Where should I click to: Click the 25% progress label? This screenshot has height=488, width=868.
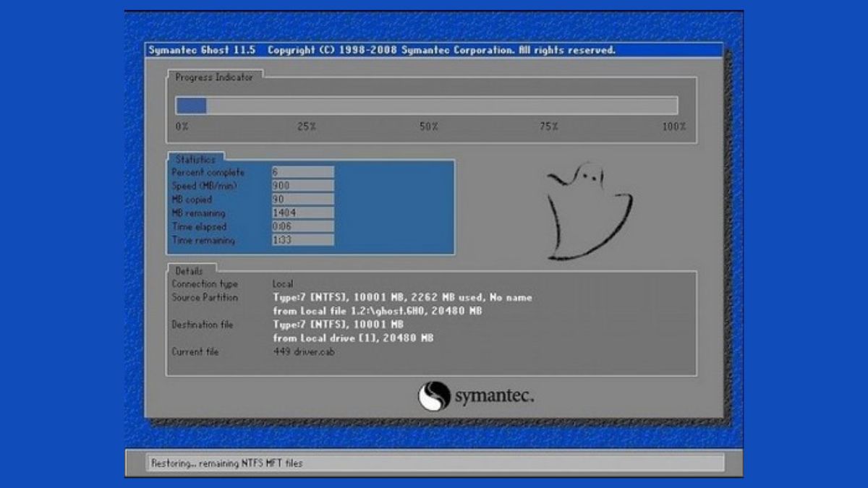tap(307, 127)
